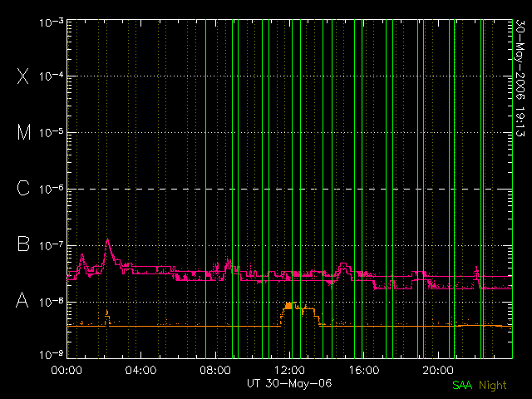Screen dimensions: 532x399
Task: Select the 10^-7 y-axis value
Action: (x=52, y=245)
